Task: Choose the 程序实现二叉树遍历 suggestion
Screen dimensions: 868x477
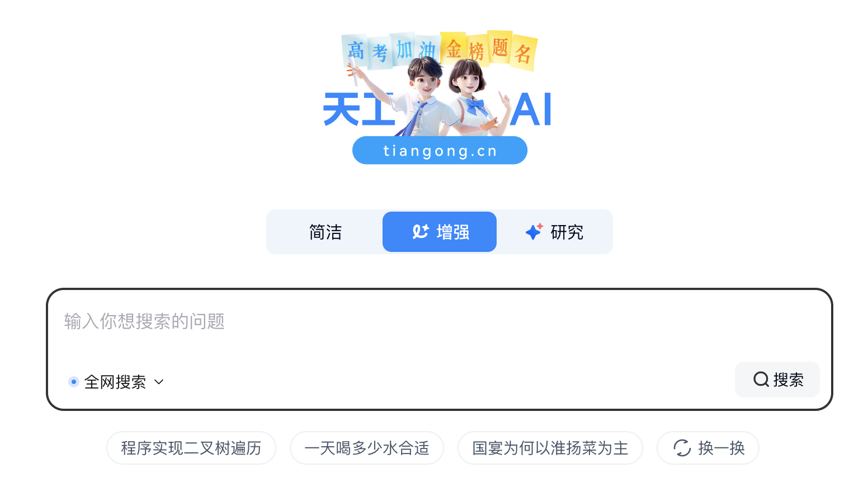Action: click(x=191, y=448)
